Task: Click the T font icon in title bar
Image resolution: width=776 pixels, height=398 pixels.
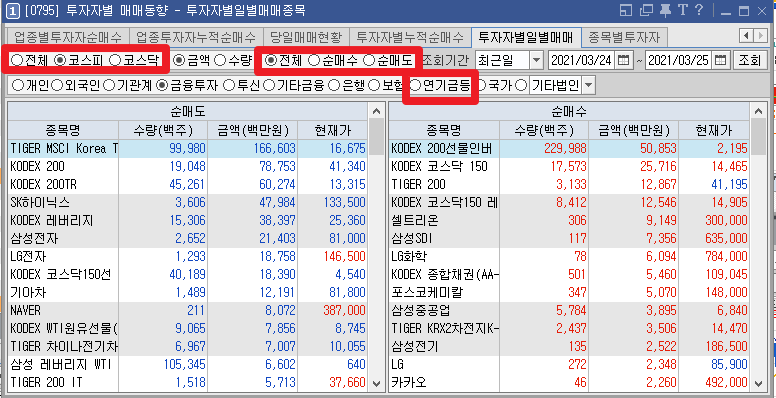Action: coord(683,10)
